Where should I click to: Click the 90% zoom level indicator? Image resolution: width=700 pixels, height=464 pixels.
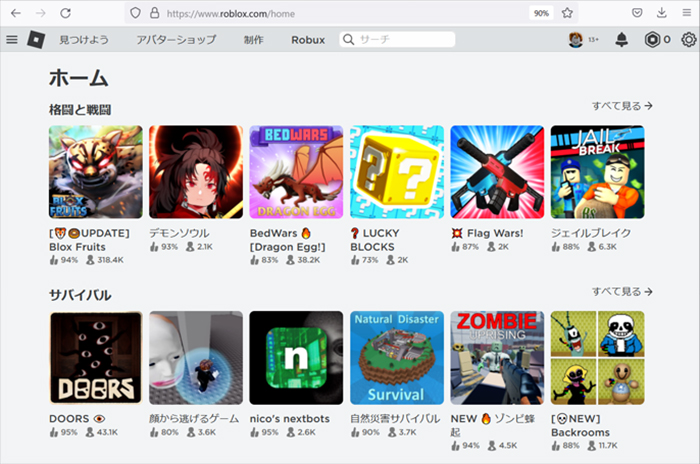pyautogui.click(x=541, y=13)
